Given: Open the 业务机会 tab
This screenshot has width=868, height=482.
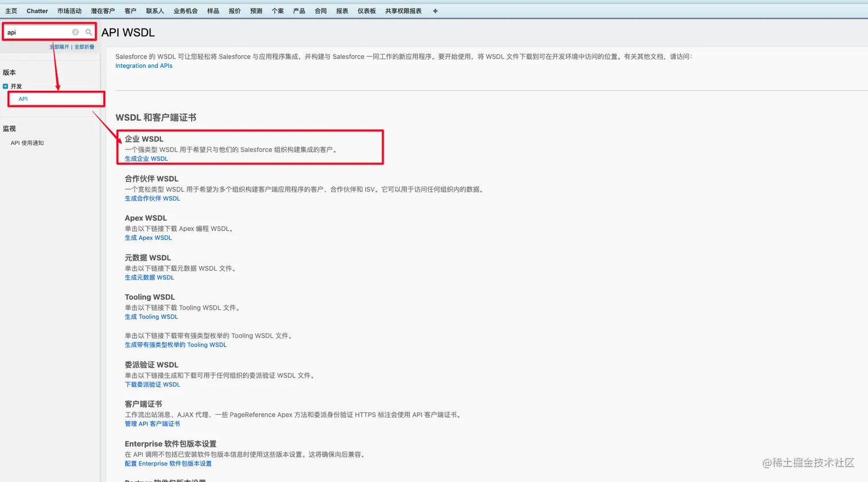Looking at the screenshot, I should coord(185,11).
